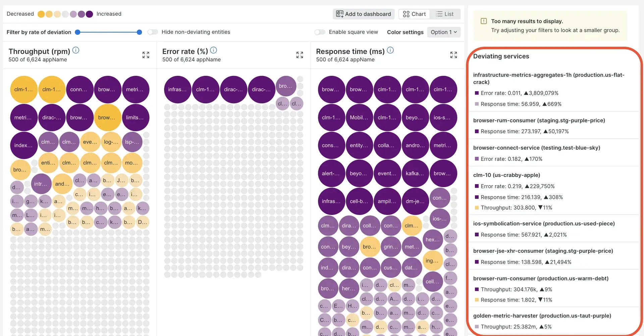
Task: Open clm-10 (us-crabby-apple) deviating service
Action: [x=506, y=175]
